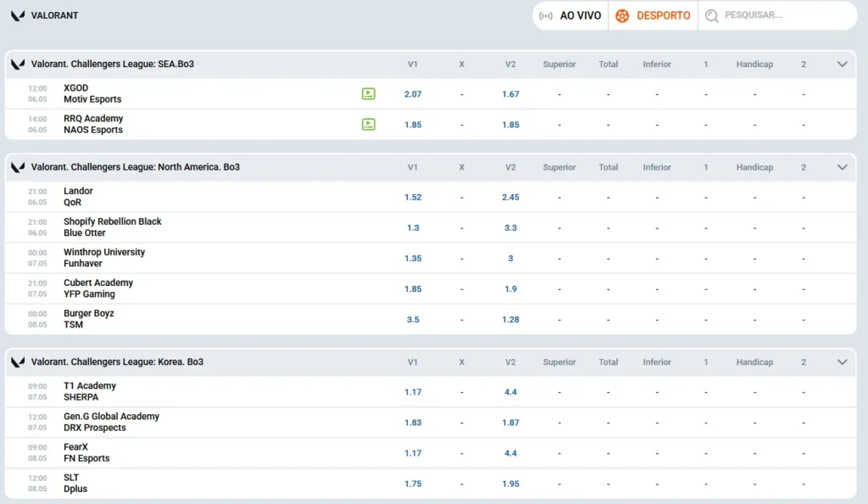Select Funhaver win odds 3
This screenshot has height=504, width=868.
click(x=510, y=258)
